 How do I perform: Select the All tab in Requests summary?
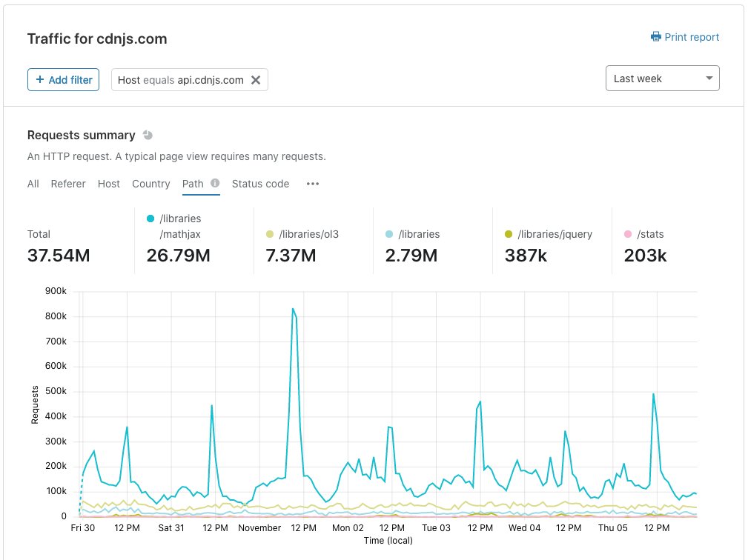(x=33, y=184)
